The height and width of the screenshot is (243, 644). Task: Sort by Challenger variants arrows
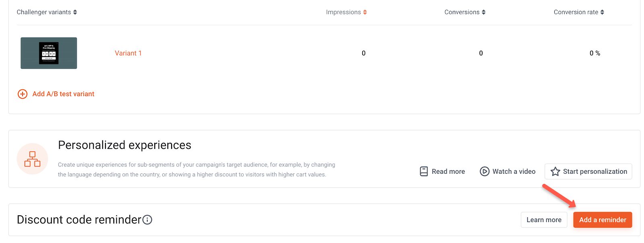click(75, 12)
